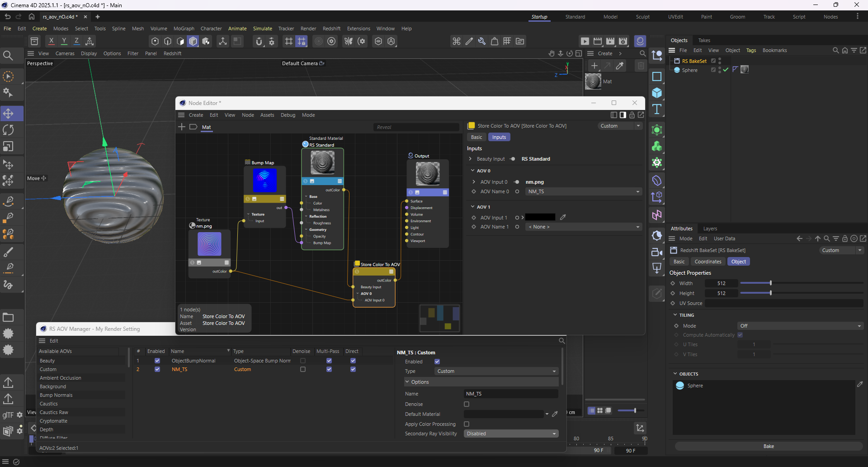Collapse the AOV 1 section
This screenshot has height=467, width=868.
click(x=473, y=207)
